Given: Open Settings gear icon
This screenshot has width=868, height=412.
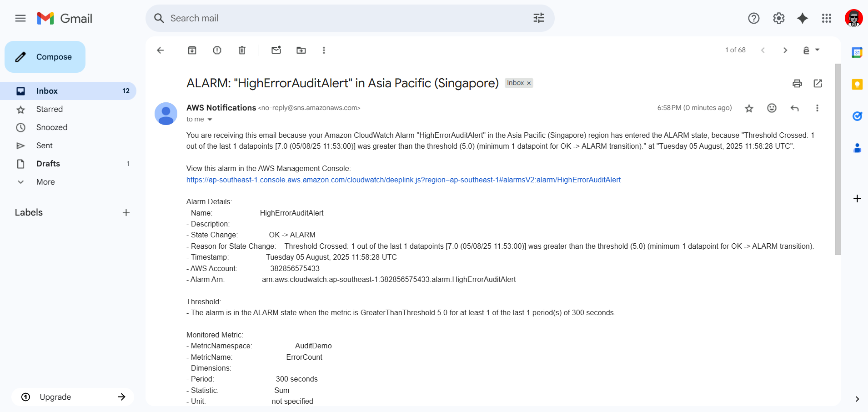Looking at the screenshot, I should pos(779,18).
